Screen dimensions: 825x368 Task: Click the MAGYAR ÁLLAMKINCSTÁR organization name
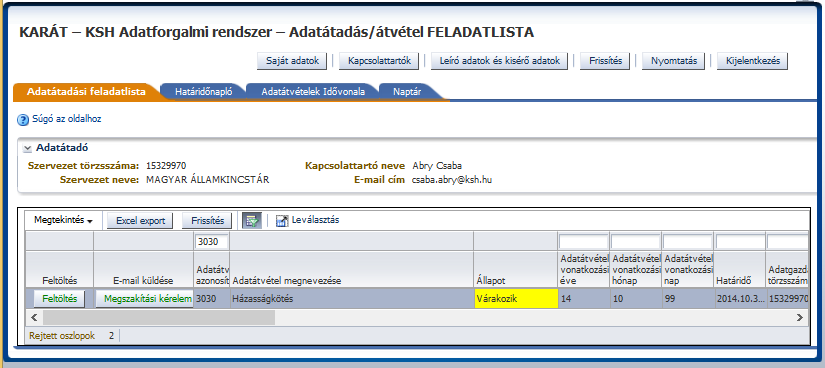[207, 180]
